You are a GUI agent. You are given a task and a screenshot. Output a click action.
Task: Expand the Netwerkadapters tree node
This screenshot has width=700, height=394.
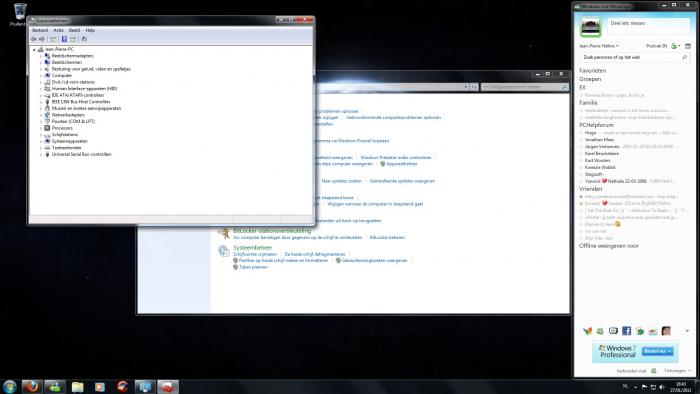tap(41, 115)
